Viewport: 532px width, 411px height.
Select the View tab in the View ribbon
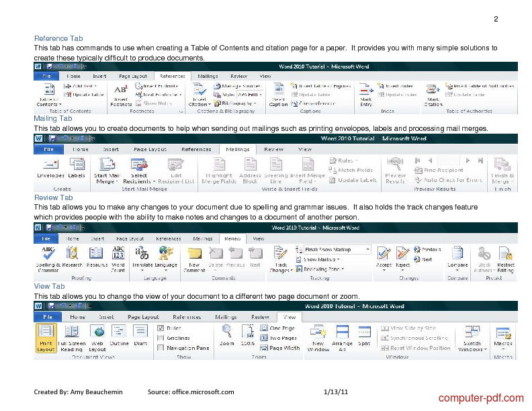290,317
